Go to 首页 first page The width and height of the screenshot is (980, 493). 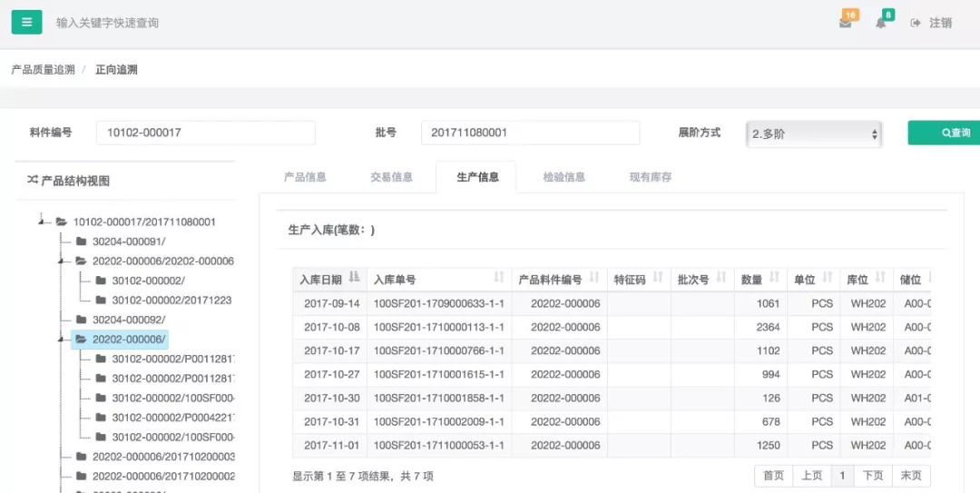click(773, 476)
